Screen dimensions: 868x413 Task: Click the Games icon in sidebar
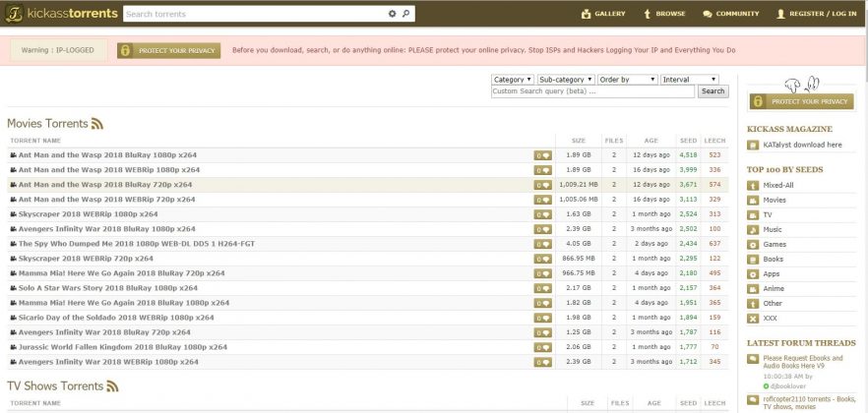pyautogui.click(x=753, y=244)
